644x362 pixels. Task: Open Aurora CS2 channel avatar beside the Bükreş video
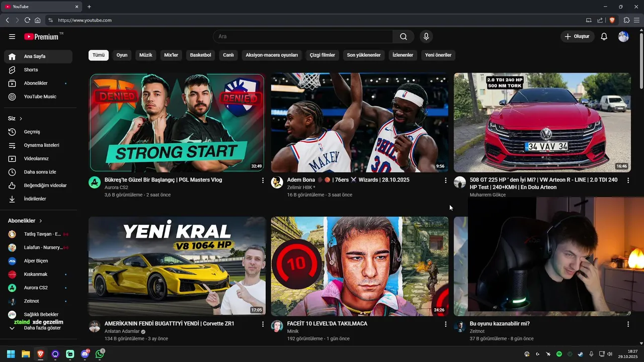95,183
